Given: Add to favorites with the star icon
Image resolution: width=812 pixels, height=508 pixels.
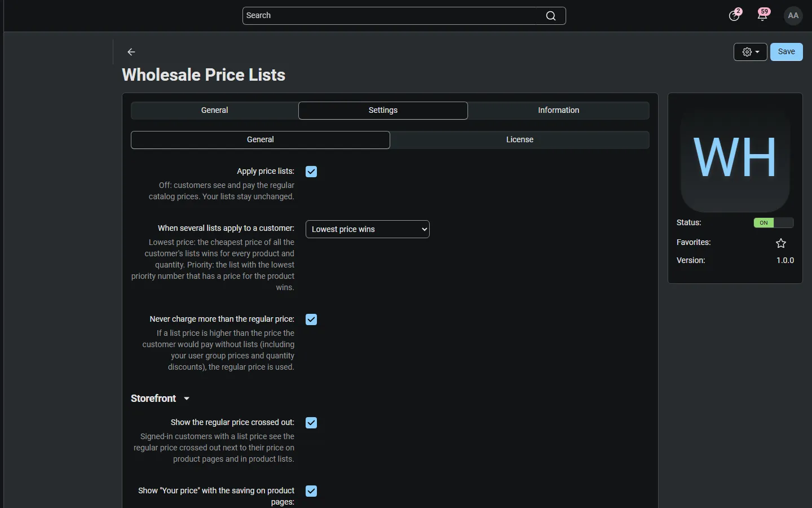Looking at the screenshot, I should coord(781,243).
